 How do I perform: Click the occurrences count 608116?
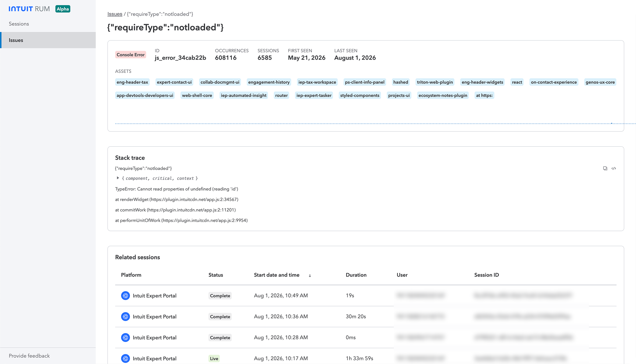[x=226, y=58]
